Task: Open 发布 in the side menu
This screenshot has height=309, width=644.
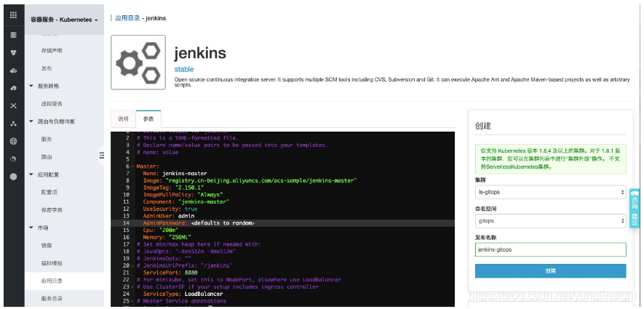Action: tap(46, 68)
